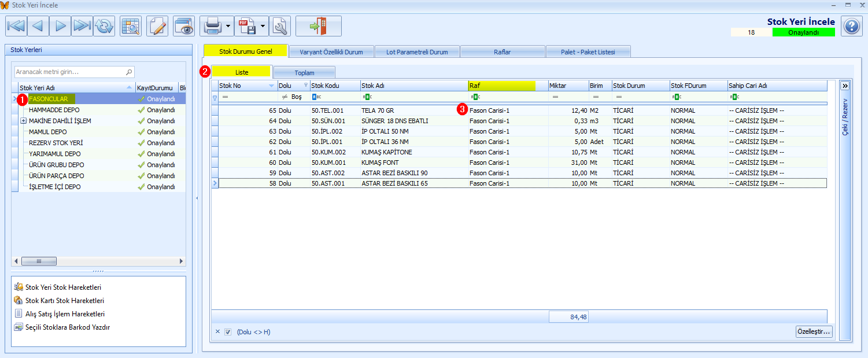Viewport: 868px width, 358px height.
Task: Select ÜRÜN GRUBU DEPO tree row
Action: click(57, 165)
